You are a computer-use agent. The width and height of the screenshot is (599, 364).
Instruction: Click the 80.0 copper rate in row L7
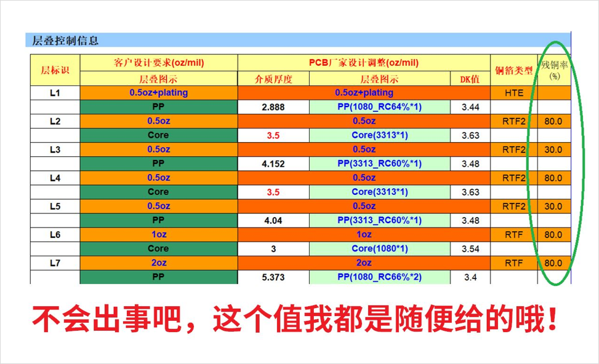click(554, 263)
